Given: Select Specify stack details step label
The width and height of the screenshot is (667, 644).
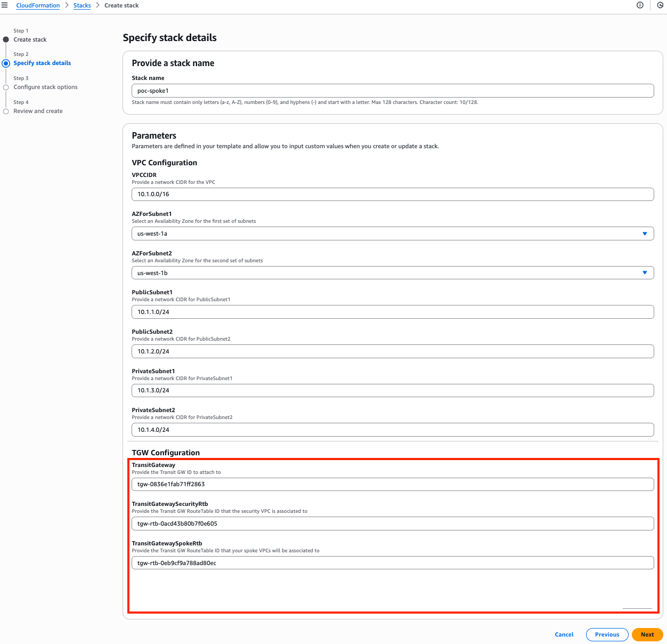Looking at the screenshot, I should pos(42,63).
